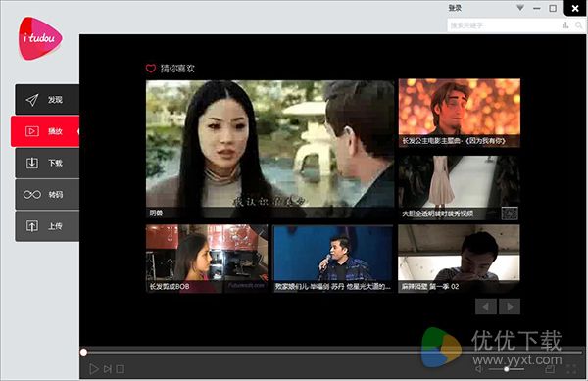Viewport: 588px width, 381px height.
Task: Click the iTudou logo
Action: 40,38
